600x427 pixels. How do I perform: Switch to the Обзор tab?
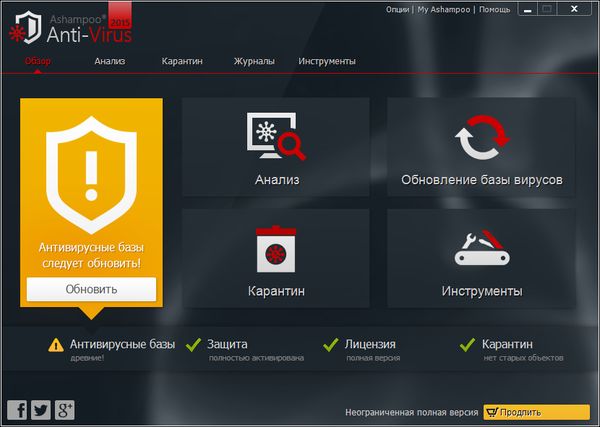coord(38,61)
